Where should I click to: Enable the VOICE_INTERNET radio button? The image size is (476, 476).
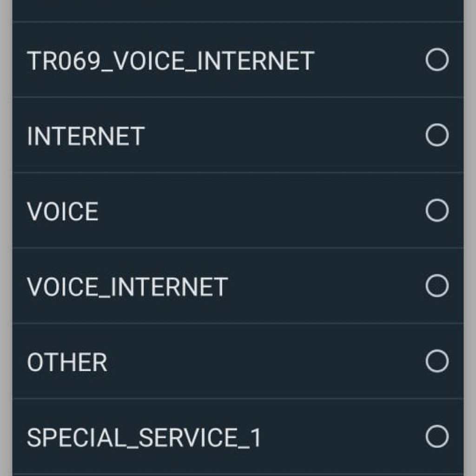point(437,286)
